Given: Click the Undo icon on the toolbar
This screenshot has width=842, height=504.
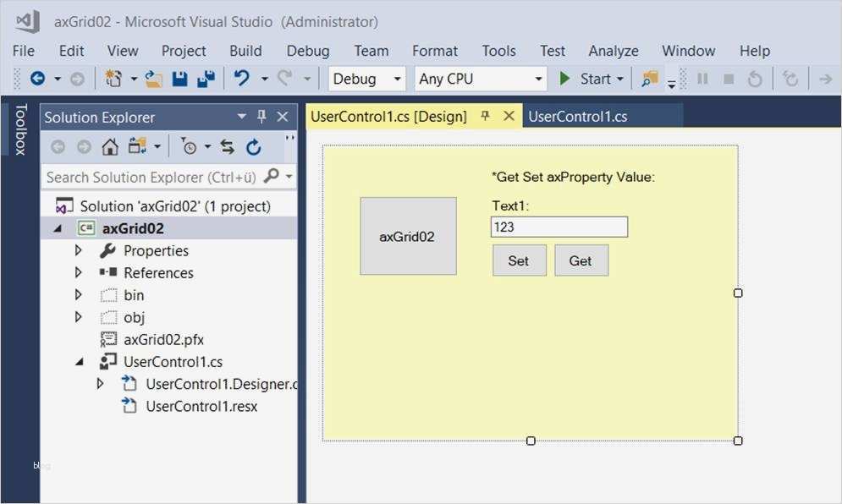Looking at the screenshot, I should pos(239,79).
